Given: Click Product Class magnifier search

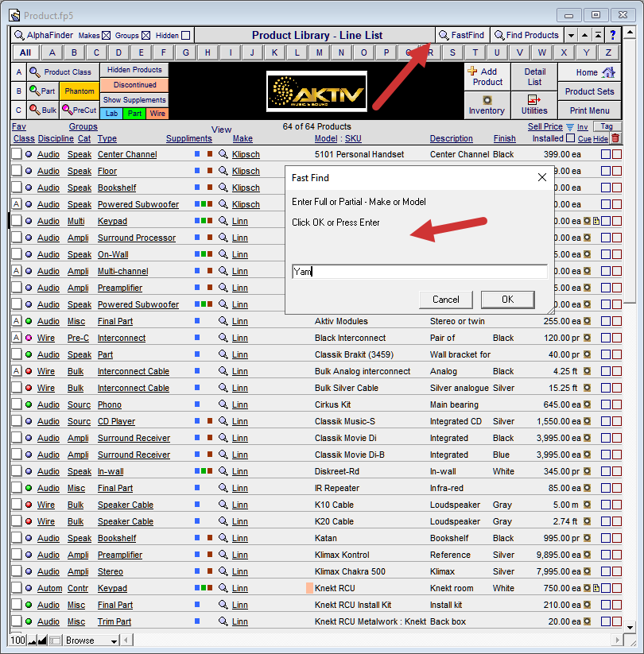Looking at the screenshot, I should pos(35,72).
